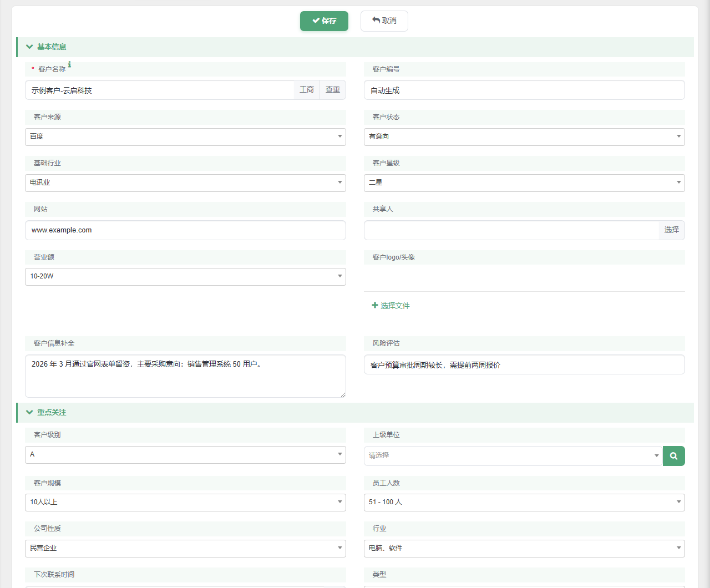Screen dimensions: 710x588
Task: Click the 查重 duplicate check button
Action: (333, 90)
